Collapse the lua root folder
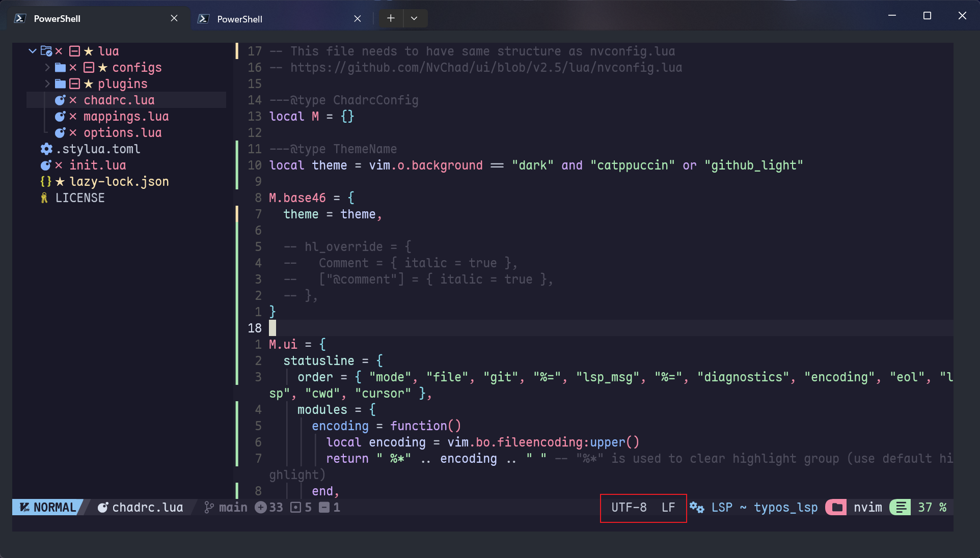980x558 pixels. point(32,51)
